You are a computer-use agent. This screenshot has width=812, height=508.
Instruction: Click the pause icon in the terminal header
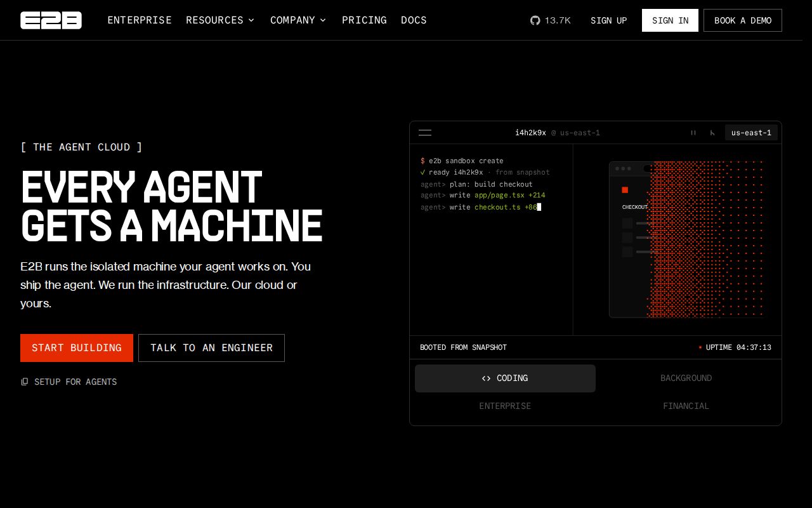(x=693, y=133)
